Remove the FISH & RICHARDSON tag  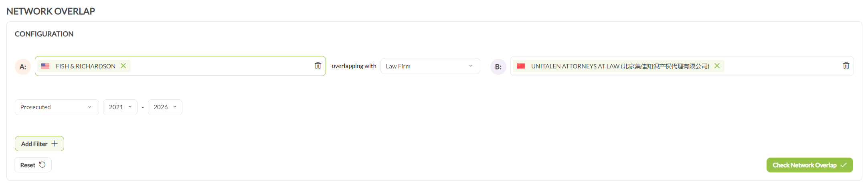tap(123, 66)
